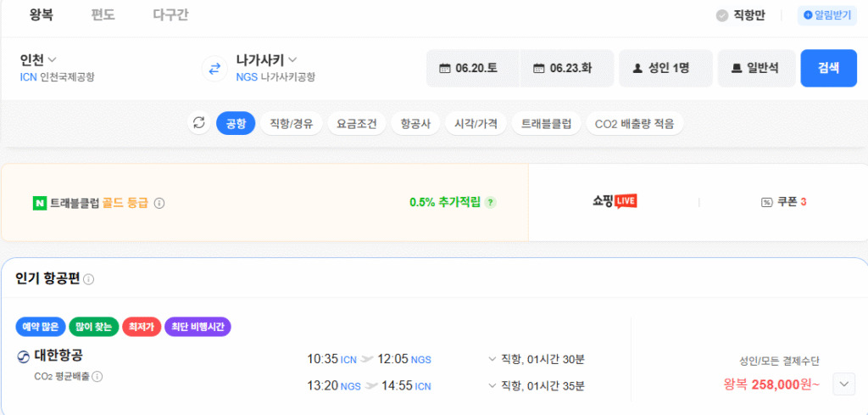868x415 pixels.
Task: Open the 직항/경유 filter
Action: pyautogui.click(x=292, y=123)
